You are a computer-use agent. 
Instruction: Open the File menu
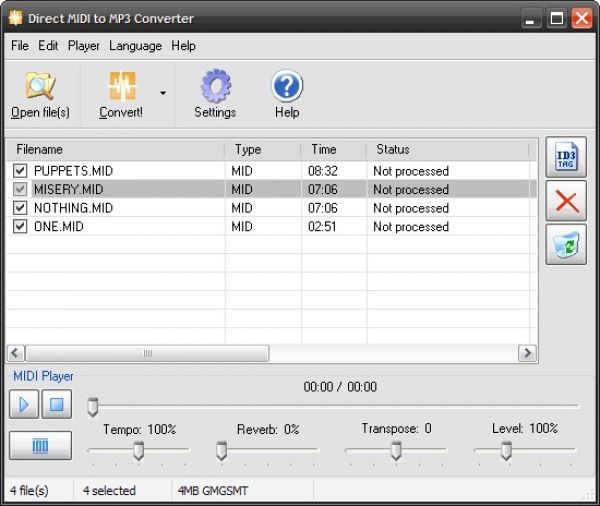click(x=20, y=46)
